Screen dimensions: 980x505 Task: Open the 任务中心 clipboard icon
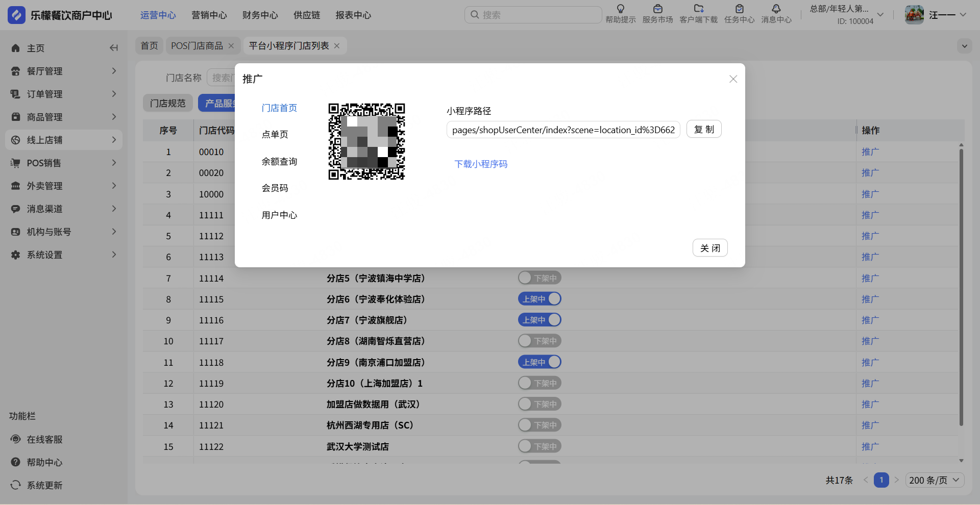click(x=739, y=9)
